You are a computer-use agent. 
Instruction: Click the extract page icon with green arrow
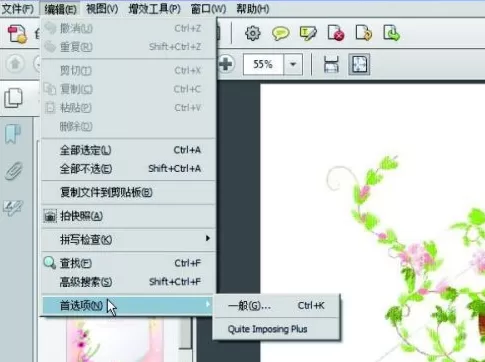point(391,33)
